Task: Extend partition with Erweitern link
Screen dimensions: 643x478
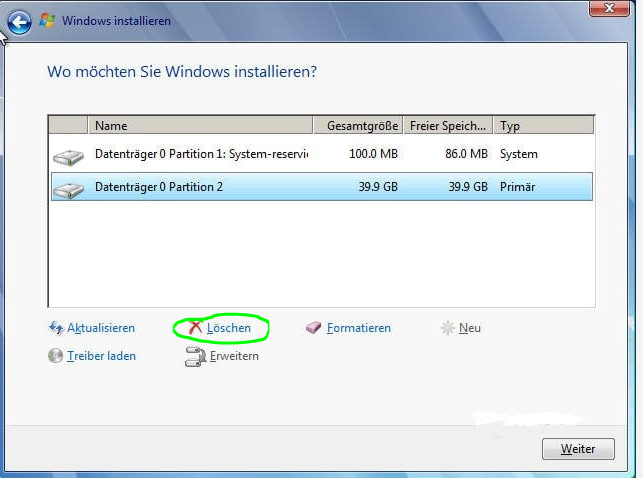Action: 234,356
